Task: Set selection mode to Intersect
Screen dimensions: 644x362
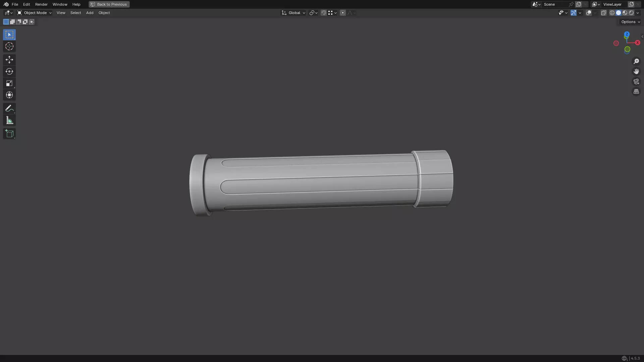Action: [x=32, y=22]
